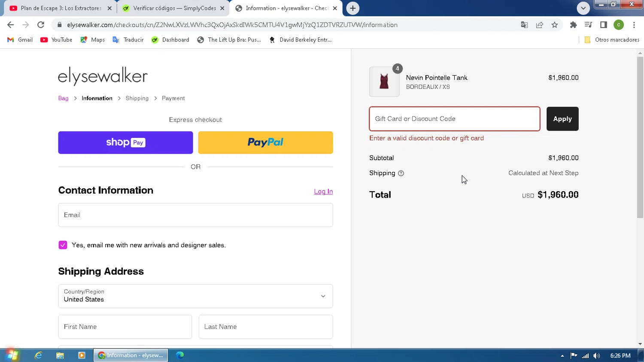The height and width of the screenshot is (362, 644).
Task: Switch to Verificar códigos SimplyCodes tab
Action: (174, 8)
